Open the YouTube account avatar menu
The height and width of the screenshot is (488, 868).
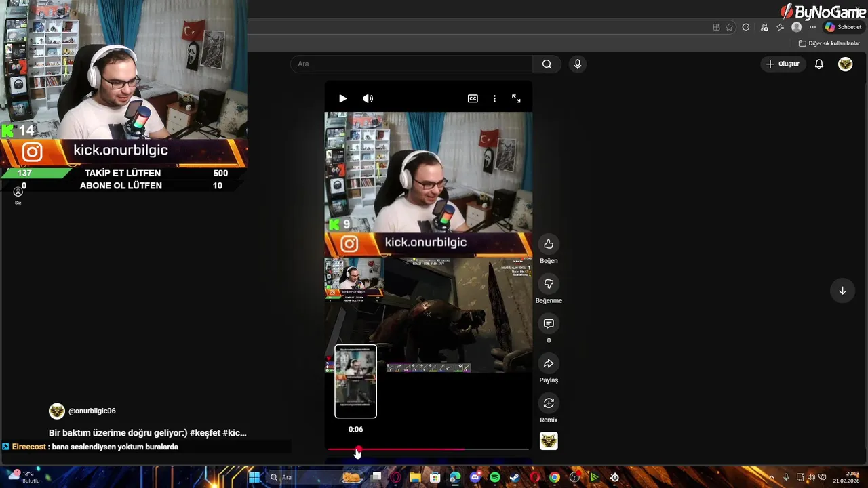tap(845, 64)
